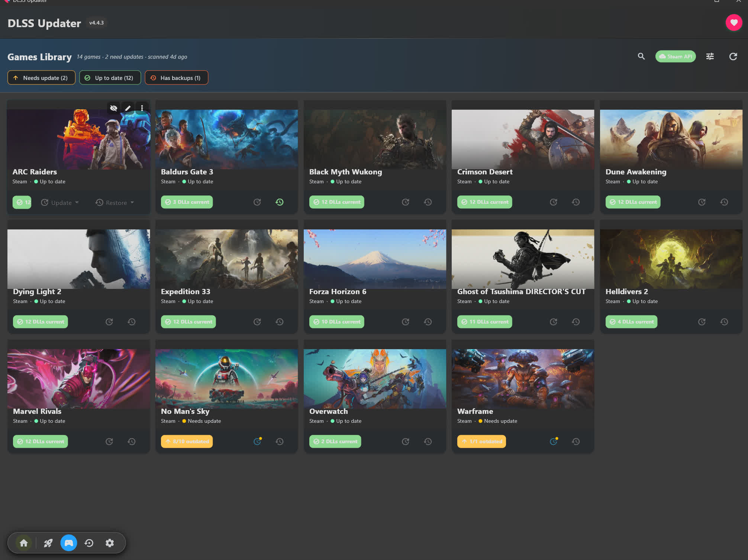Screen dimensions: 748x560
Task: Click Forza Horizon 6 10 DLLs current badge
Action: pos(337,322)
